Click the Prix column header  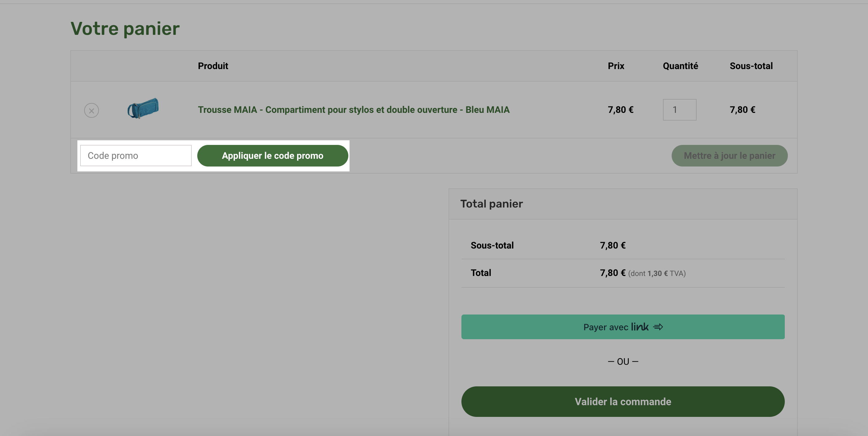click(616, 66)
